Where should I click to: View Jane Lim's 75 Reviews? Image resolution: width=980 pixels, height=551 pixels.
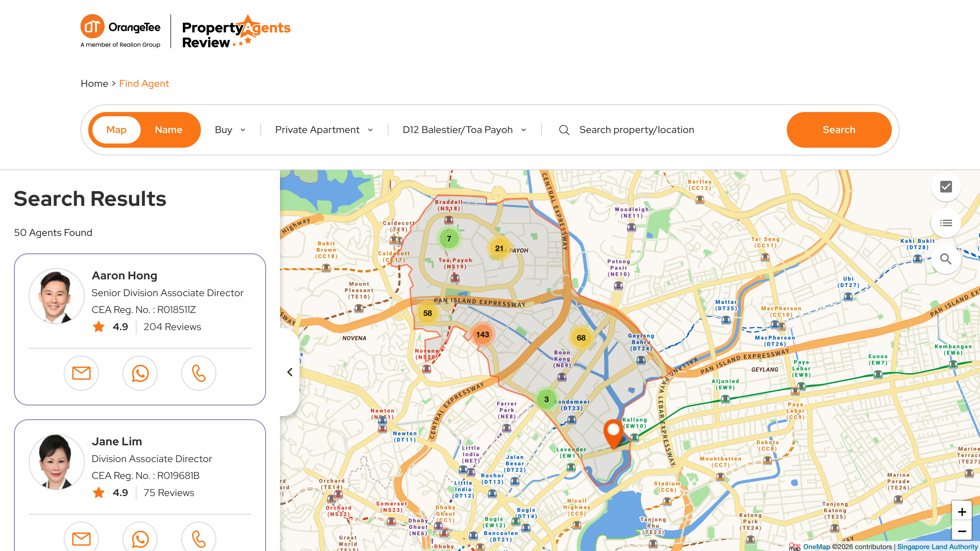coord(169,493)
